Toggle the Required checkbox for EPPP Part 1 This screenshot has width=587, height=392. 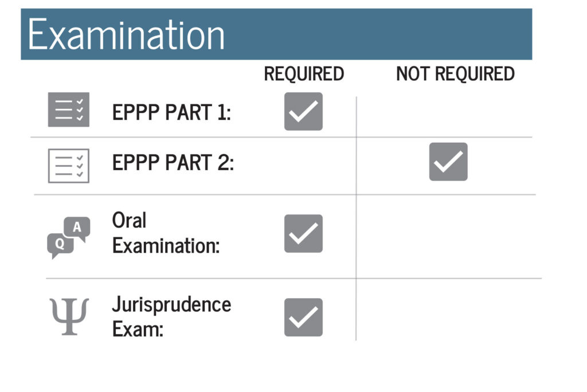click(303, 111)
